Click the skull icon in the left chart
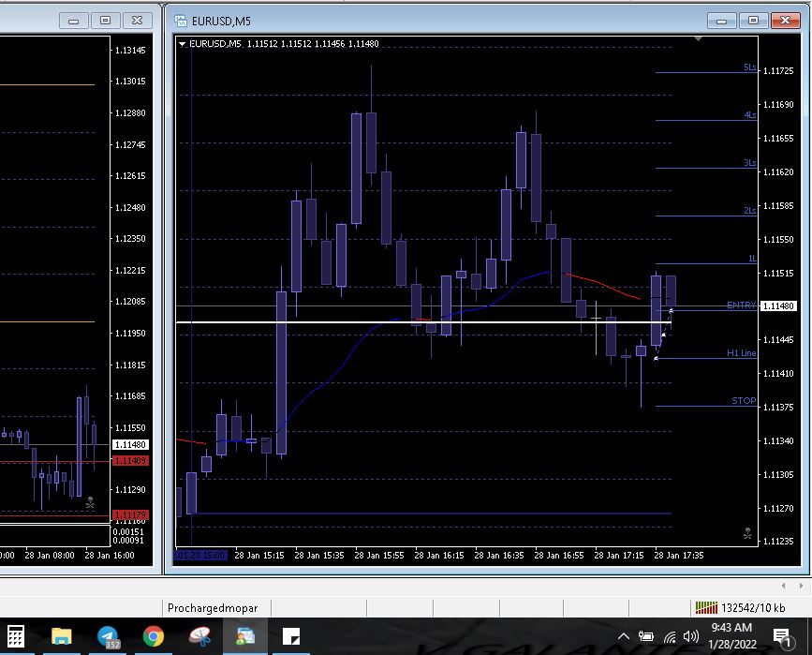The width and height of the screenshot is (812, 655). pos(90,503)
